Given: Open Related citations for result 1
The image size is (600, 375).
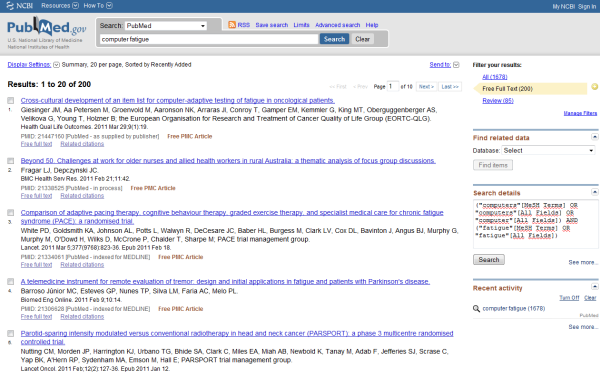Looking at the screenshot, I should pyautogui.click(x=82, y=144).
